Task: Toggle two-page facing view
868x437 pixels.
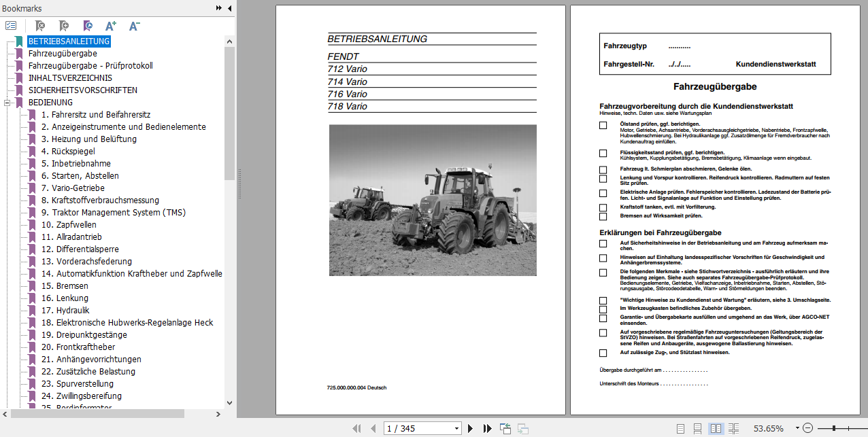Action: 716,428
